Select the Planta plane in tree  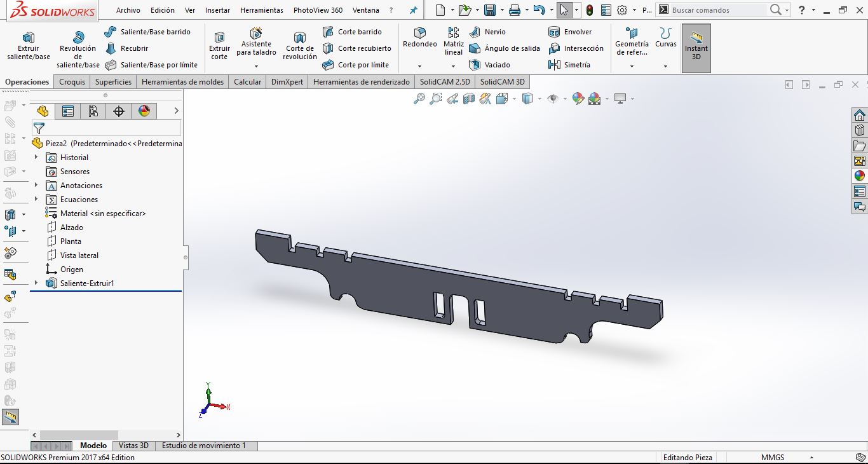click(71, 241)
